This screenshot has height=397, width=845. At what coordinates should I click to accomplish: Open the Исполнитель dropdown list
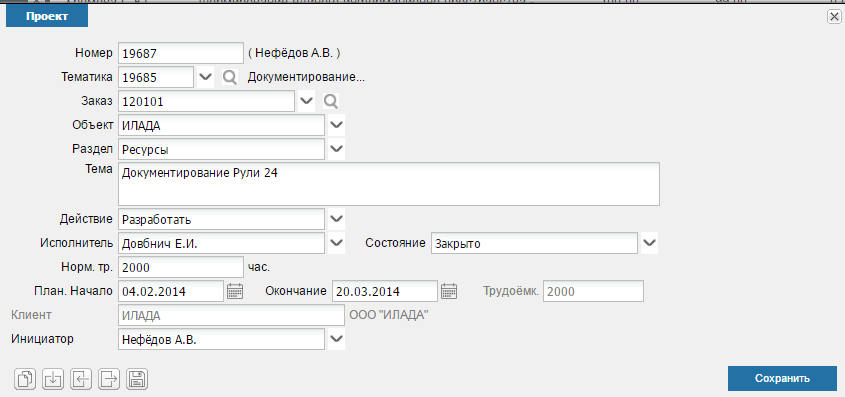click(x=336, y=243)
